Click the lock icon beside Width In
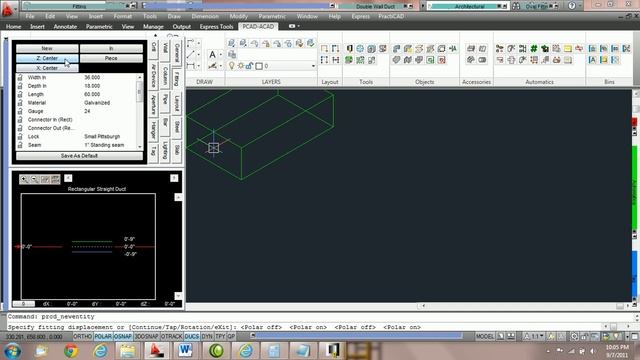 coord(20,77)
